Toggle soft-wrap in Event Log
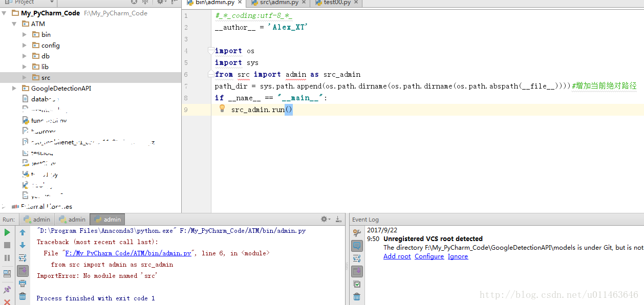The width and height of the screenshot is (644, 305). [357, 258]
